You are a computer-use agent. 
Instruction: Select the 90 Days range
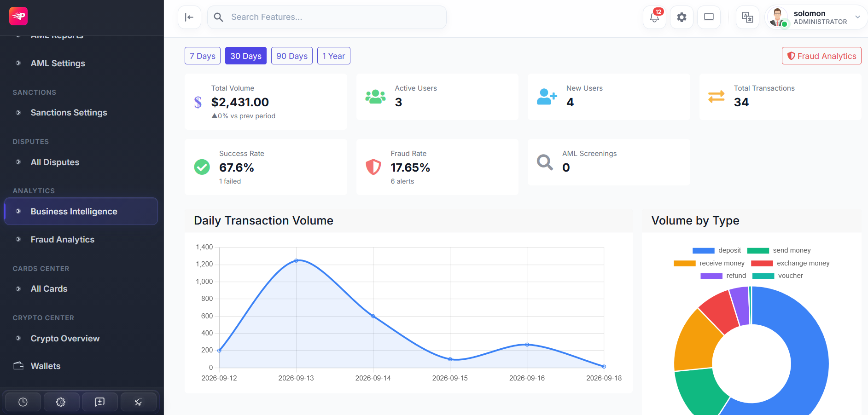(x=292, y=56)
